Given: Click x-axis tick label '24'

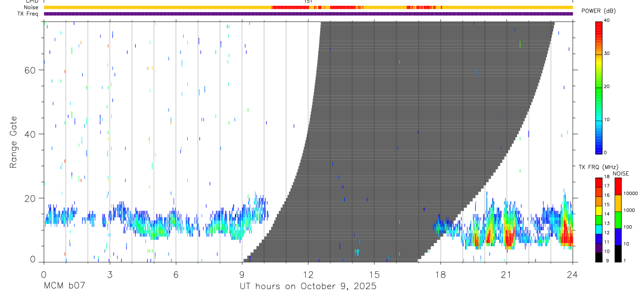Looking at the screenshot, I should tap(573, 274).
